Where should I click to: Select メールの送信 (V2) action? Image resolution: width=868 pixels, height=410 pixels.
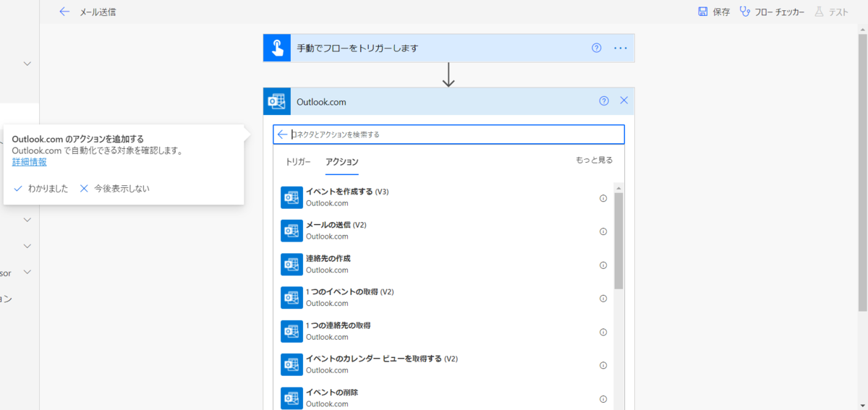click(x=443, y=231)
